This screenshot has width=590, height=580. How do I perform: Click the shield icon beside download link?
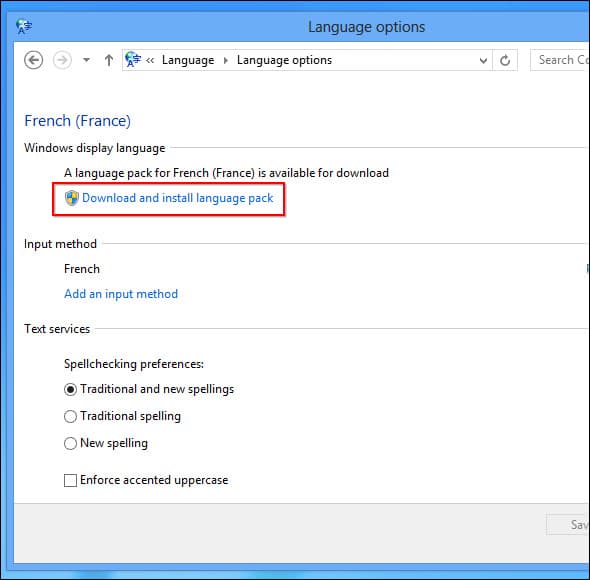[71, 198]
